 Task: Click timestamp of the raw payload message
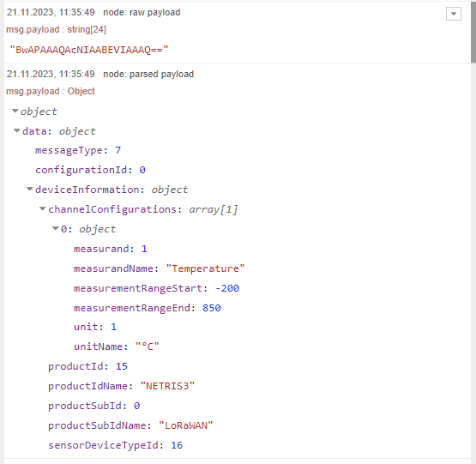click(51, 13)
